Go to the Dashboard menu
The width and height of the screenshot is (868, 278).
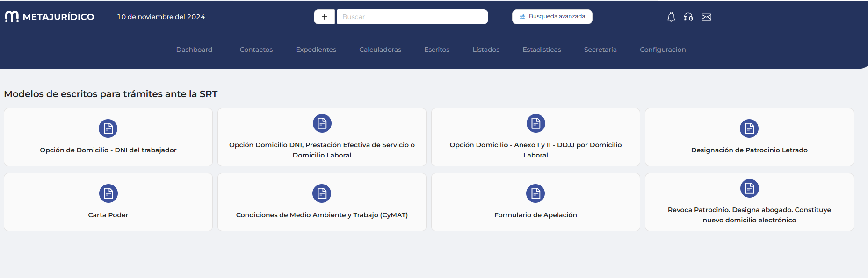tap(194, 50)
